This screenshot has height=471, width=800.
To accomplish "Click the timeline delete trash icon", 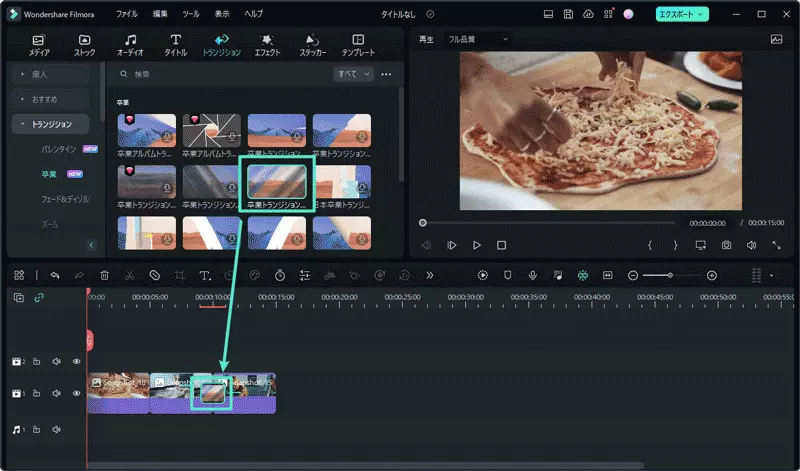I will click(x=105, y=275).
